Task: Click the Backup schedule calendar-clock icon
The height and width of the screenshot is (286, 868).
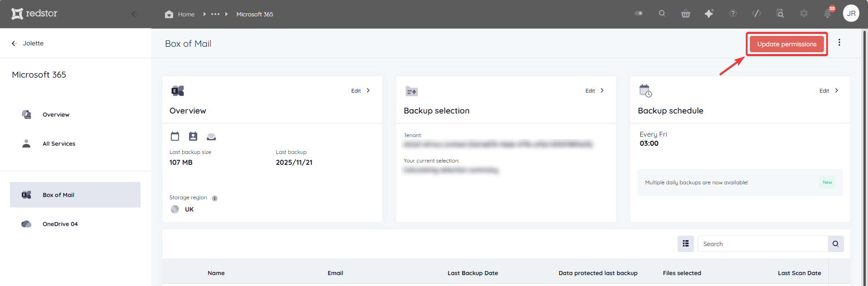Action: pos(645,90)
